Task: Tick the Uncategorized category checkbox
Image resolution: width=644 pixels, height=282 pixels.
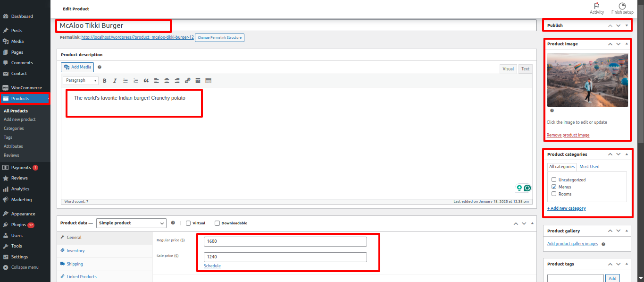Action: point(554,180)
